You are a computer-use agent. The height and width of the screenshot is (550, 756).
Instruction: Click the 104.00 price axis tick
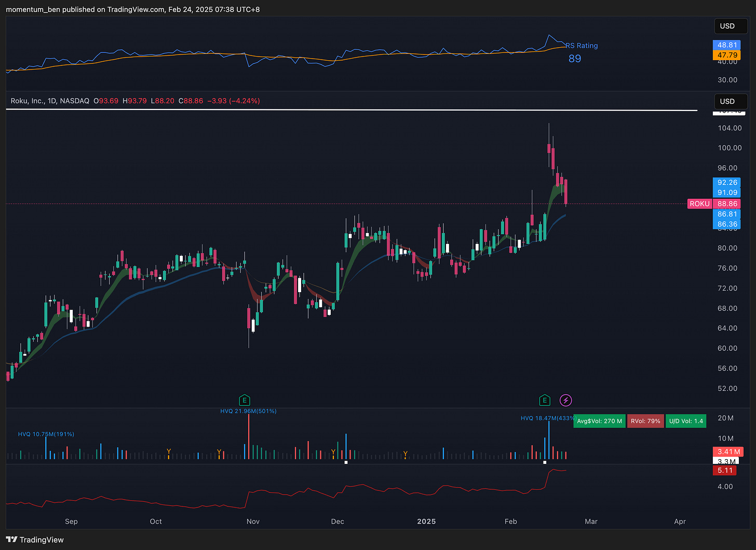tap(730, 128)
